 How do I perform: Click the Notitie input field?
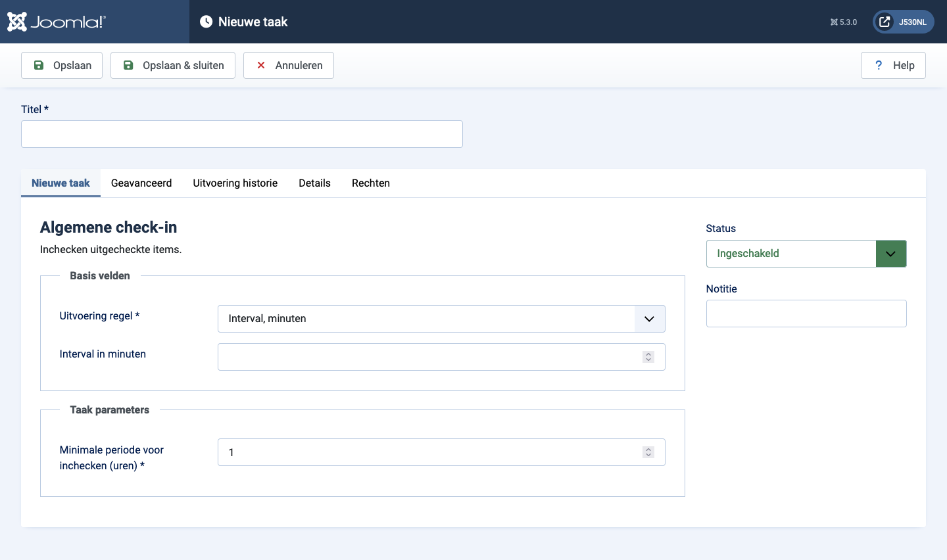(806, 314)
